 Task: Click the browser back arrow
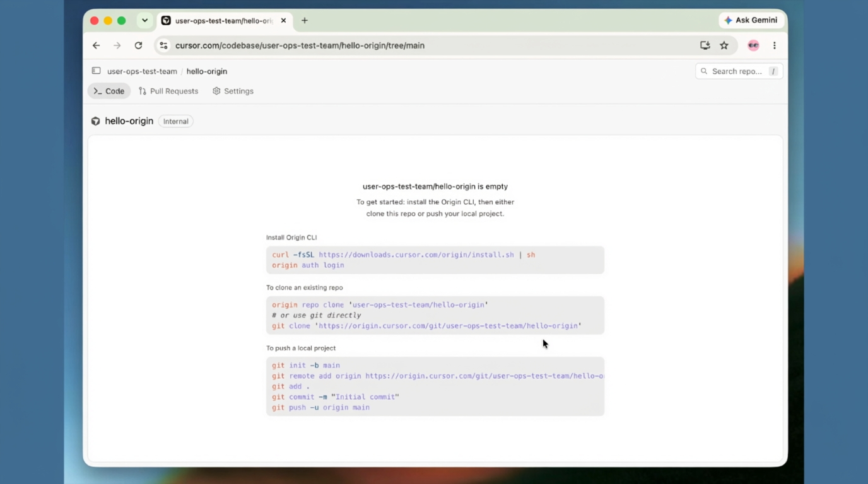[x=96, y=45]
